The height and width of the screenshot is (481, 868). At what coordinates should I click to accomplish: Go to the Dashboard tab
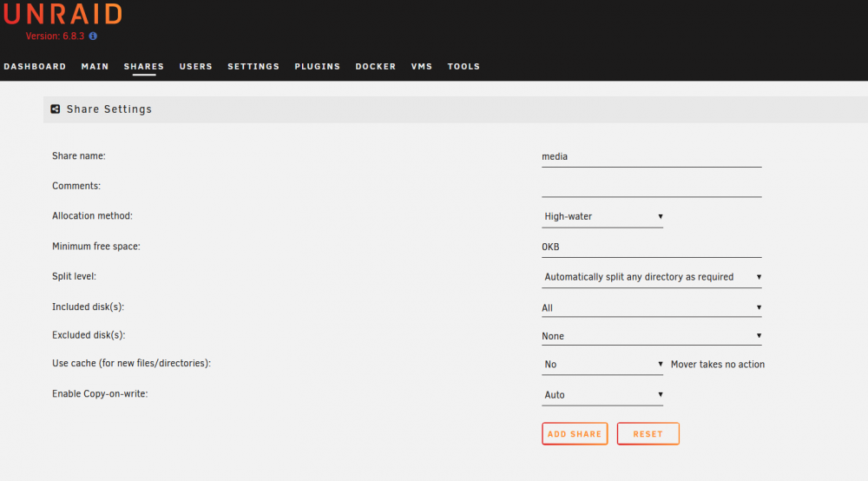(x=35, y=67)
